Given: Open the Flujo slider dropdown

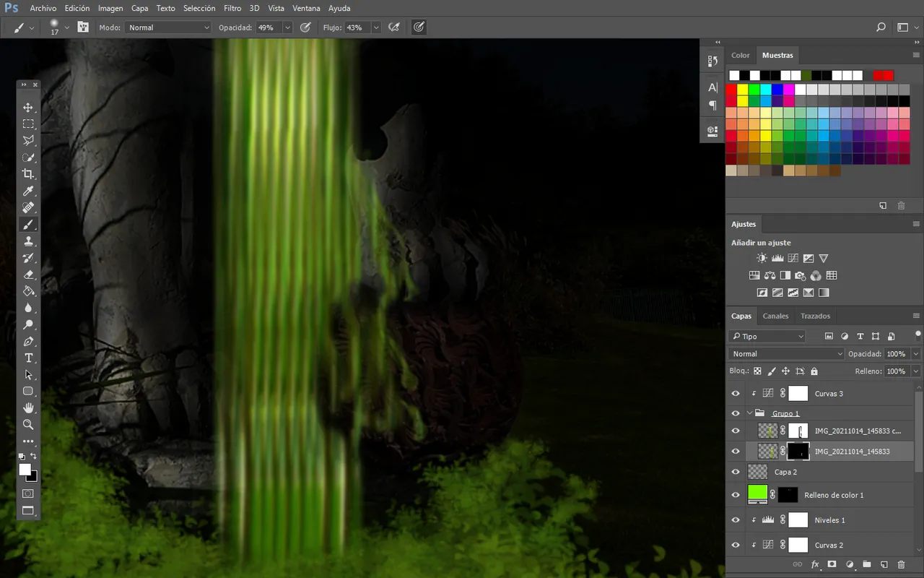Looking at the screenshot, I should [x=376, y=27].
